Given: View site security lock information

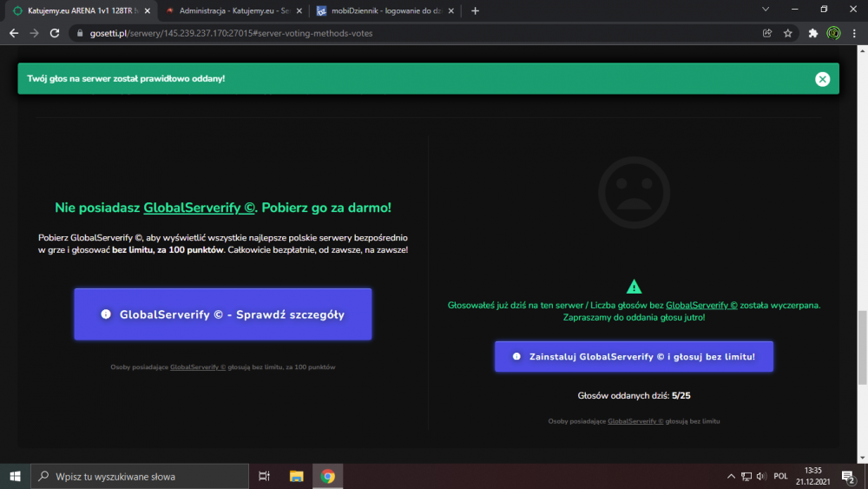Looking at the screenshot, I should pos(80,33).
